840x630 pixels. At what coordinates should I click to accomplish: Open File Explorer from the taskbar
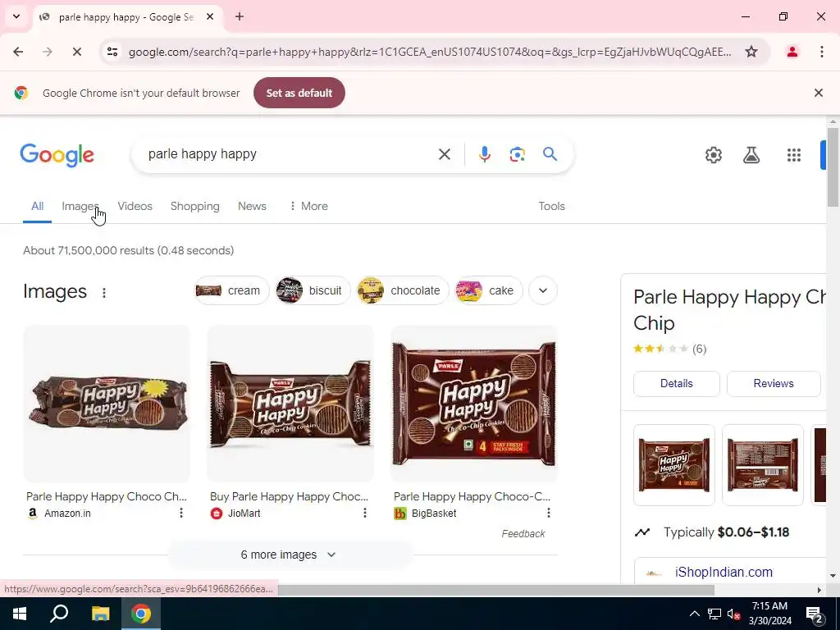click(x=100, y=614)
